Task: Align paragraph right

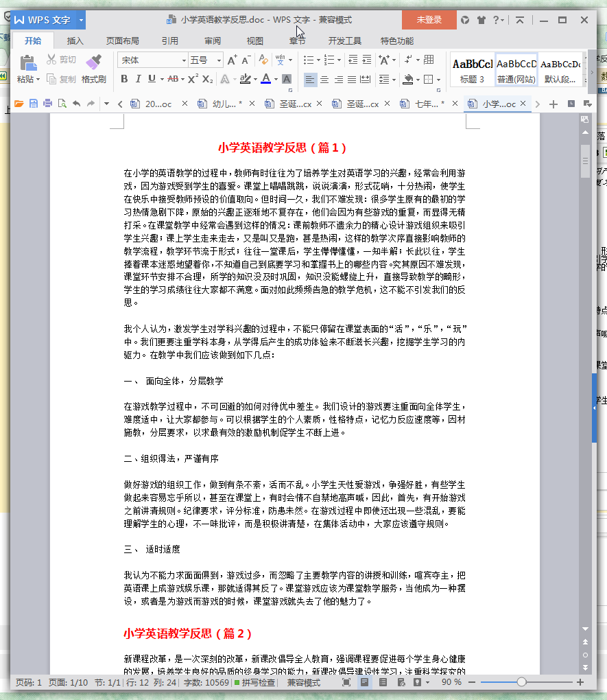Action: pyautogui.click(x=339, y=80)
